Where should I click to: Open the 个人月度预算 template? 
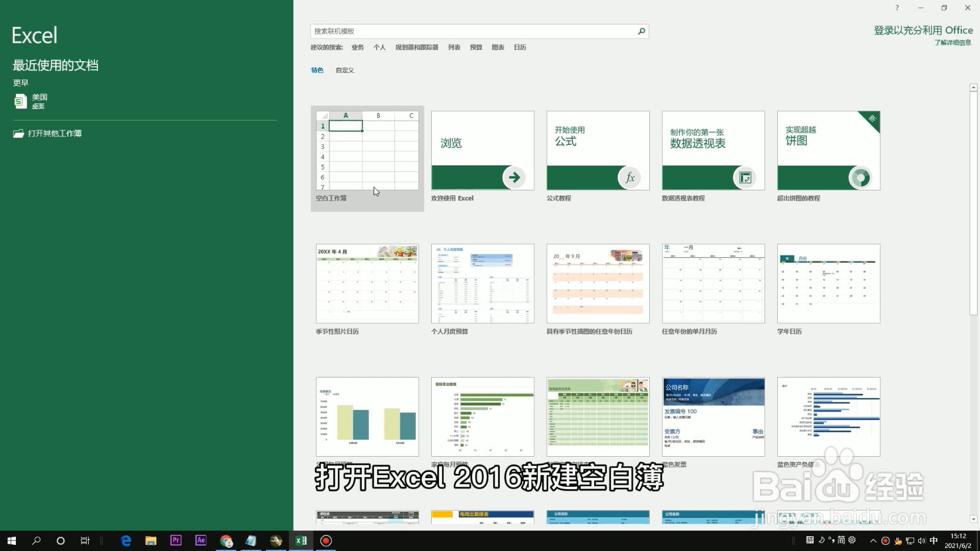[x=483, y=289]
